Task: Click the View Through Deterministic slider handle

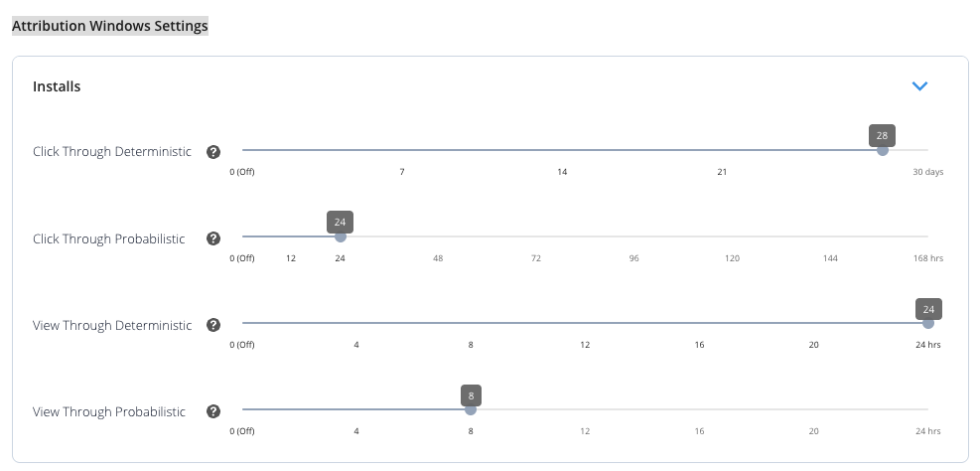Action: pos(927,323)
